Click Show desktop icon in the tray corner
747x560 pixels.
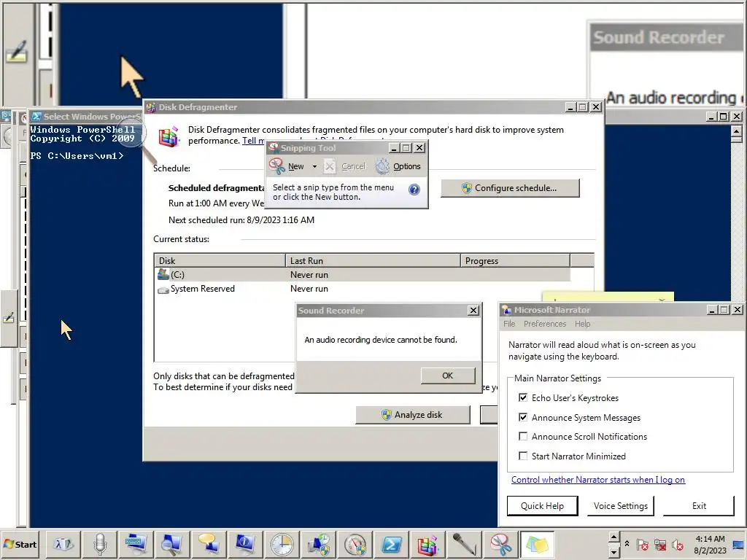pyautogui.click(x=740, y=544)
